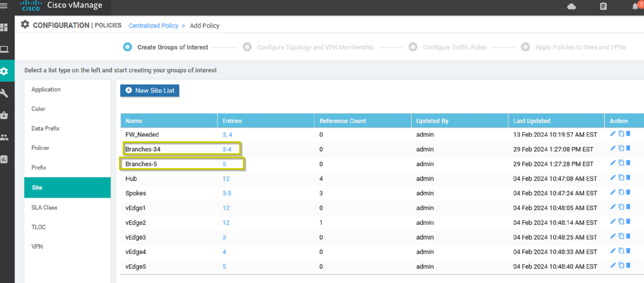
Task: Open the Analytics chart sidebar icon
Action: [x=4, y=159]
